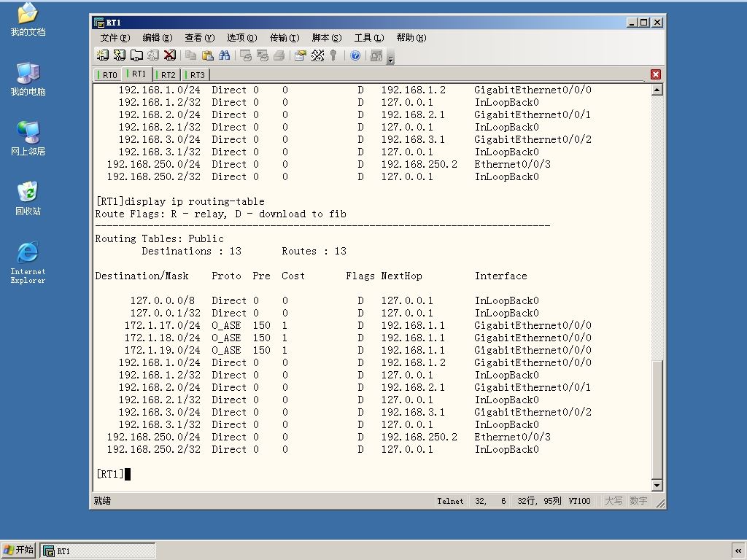Open the 工具(L) menu
The height and width of the screenshot is (560, 747).
click(368, 38)
